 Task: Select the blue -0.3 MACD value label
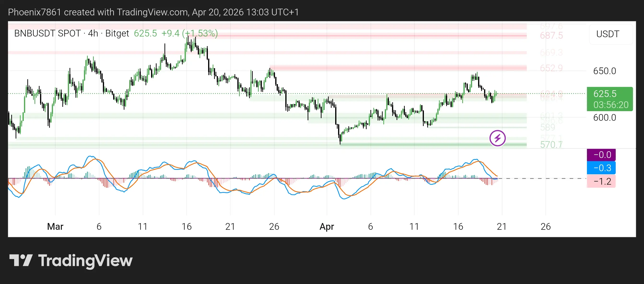coord(601,168)
